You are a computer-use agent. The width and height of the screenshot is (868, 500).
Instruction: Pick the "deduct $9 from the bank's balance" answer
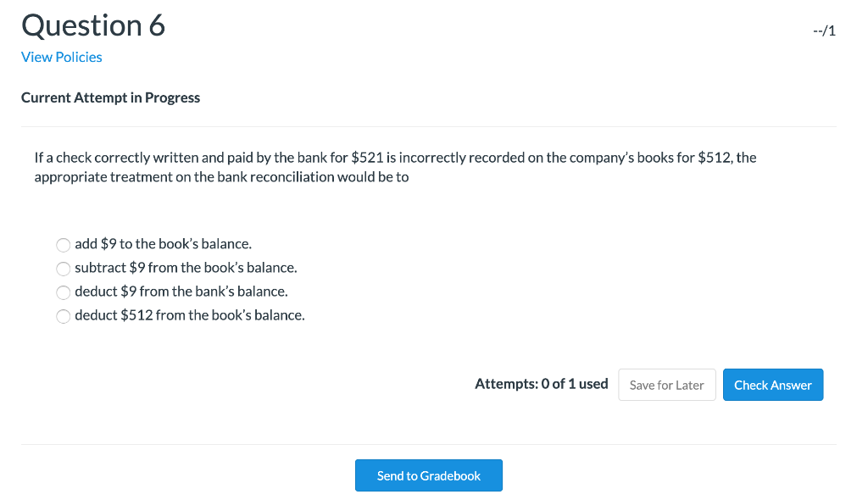[64, 292]
